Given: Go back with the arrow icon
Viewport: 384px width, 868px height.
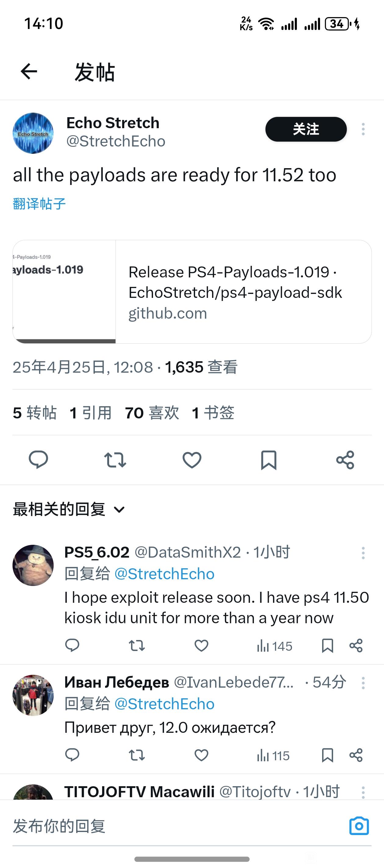Looking at the screenshot, I should tap(29, 71).
